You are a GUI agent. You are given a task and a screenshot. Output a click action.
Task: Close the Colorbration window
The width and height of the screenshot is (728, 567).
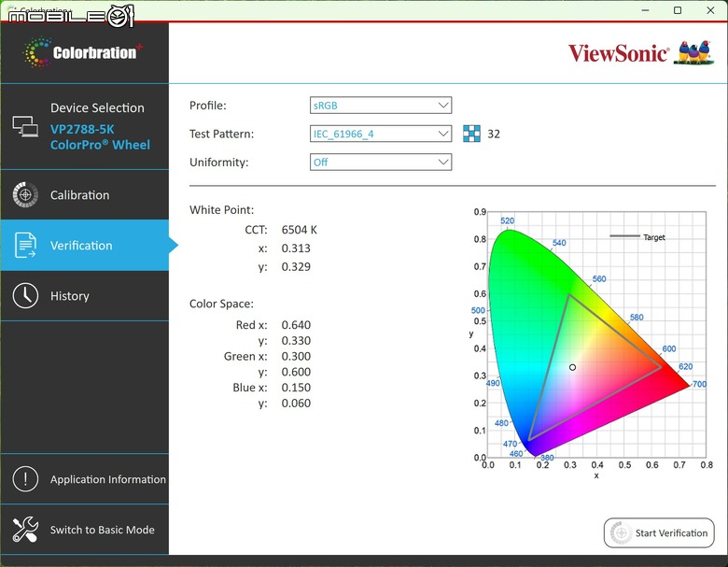click(710, 10)
